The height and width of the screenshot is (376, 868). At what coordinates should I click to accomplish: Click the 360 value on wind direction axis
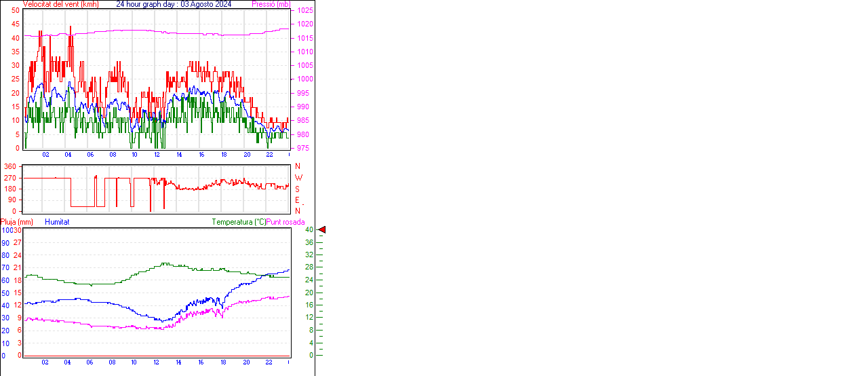pos(10,166)
